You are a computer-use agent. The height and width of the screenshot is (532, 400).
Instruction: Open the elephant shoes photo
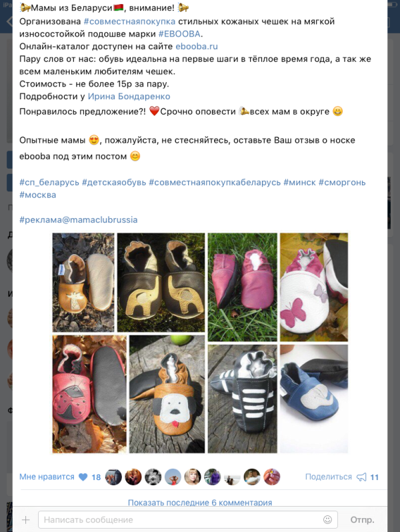(x=161, y=282)
